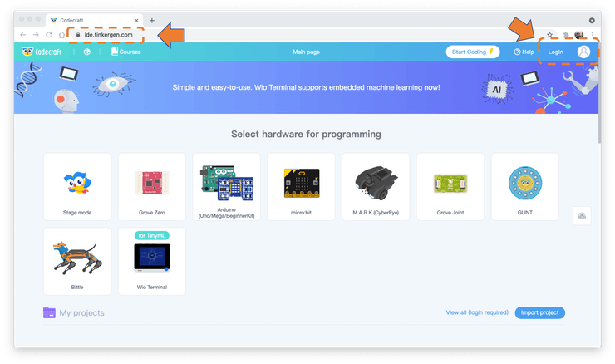The height and width of the screenshot is (364, 615).
Task: Open the Courses menu item
Action: pyautogui.click(x=125, y=52)
